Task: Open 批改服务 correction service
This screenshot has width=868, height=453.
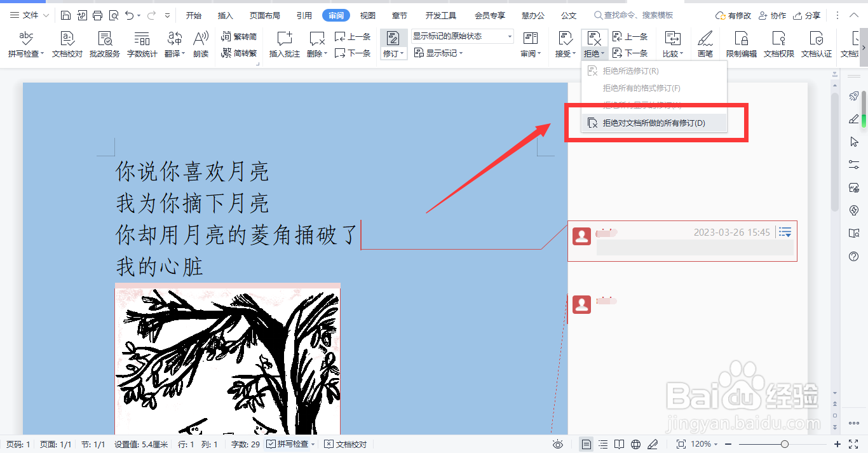Action: tap(105, 45)
